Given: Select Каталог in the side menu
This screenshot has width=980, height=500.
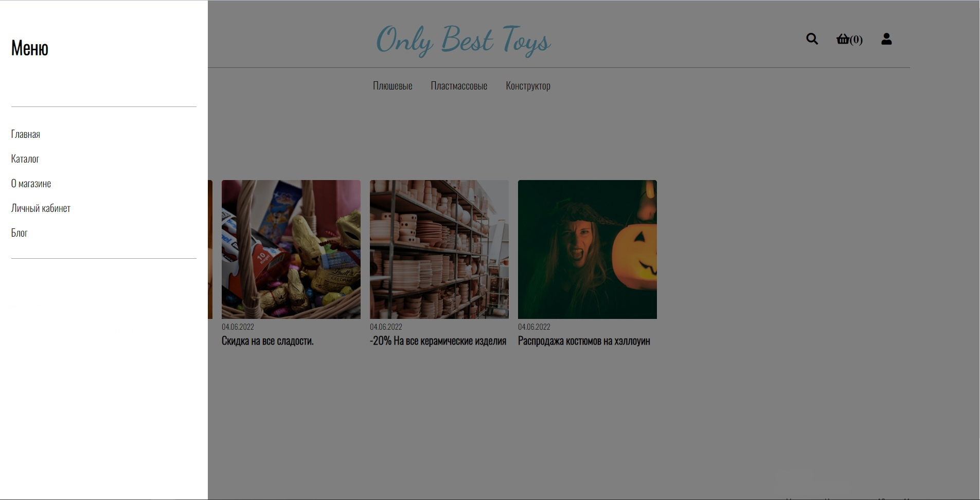Looking at the screenshot, I should [x=25, y=159].
